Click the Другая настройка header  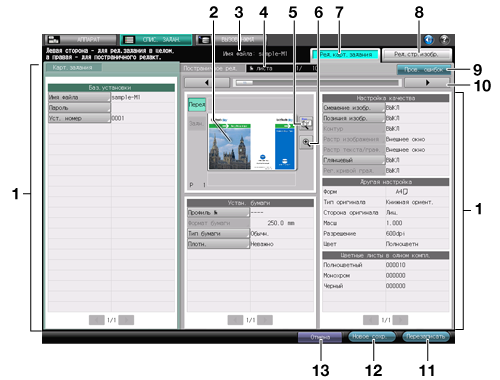point(386,182)
